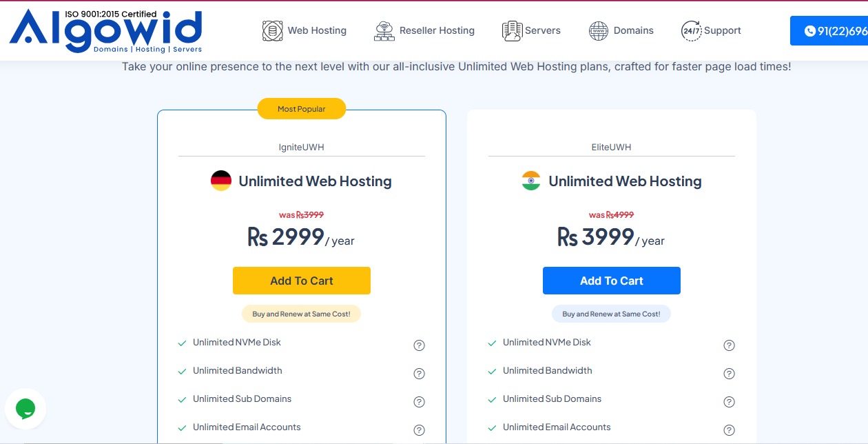This screenshot has width=868, height=444.
Task: Click the Most Popular badge
Action: click(x=302, y=109)
